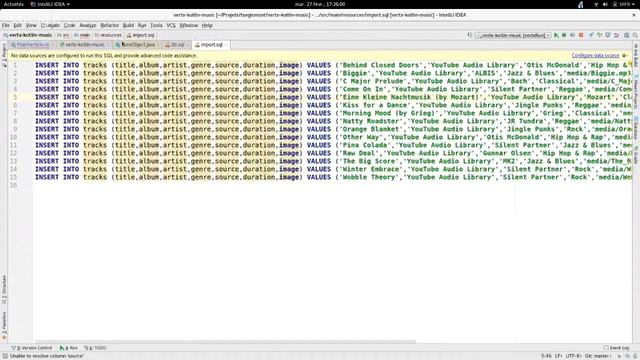
Task: Open the vertx-kotlin-music run configuration dropdown
Action: point(513,36)
